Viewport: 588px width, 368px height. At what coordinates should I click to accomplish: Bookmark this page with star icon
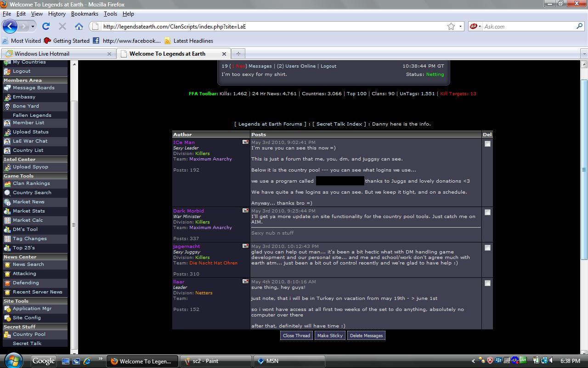tap(451, 27)
